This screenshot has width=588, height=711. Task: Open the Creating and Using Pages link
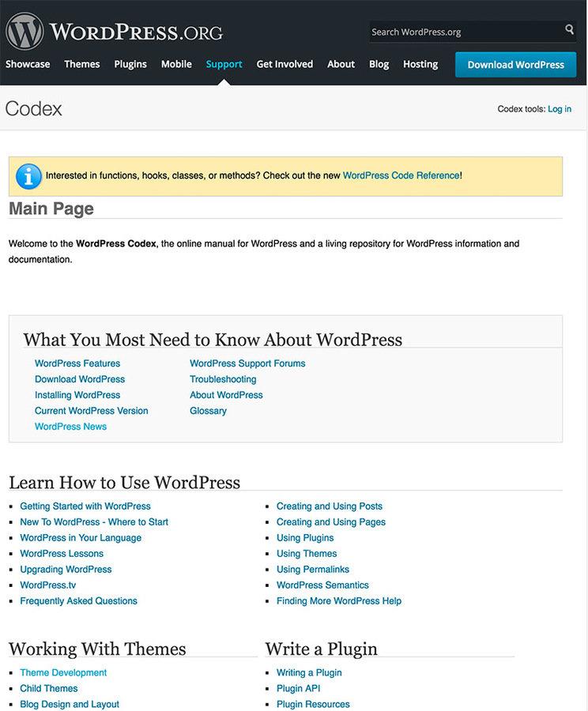click(331, 522)
